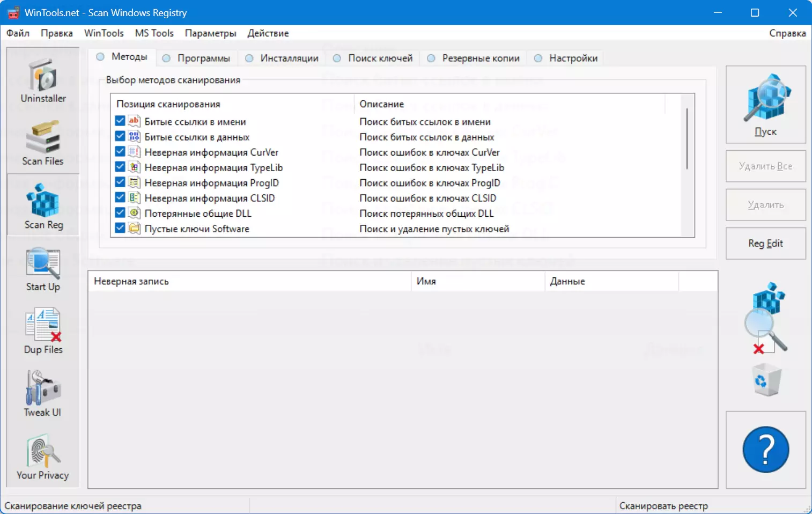The image size is (812, 514).
Task: Open the Справка menu
Action: click(787, 33)
